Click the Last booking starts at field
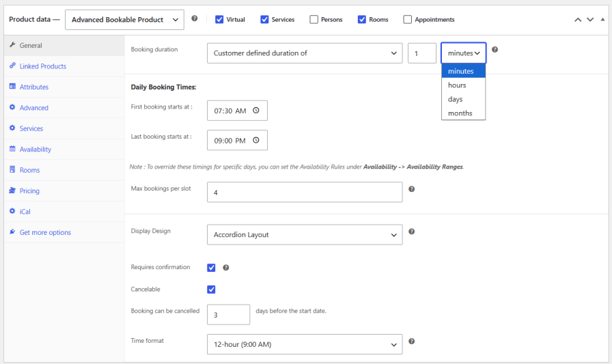The height and width of the screenshot is (364, 612). 237,141
